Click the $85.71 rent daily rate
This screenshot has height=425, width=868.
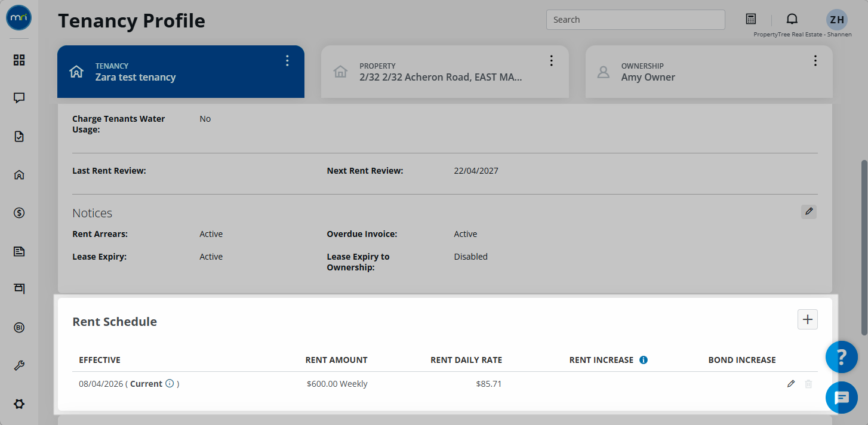click(x=489, y=384)
